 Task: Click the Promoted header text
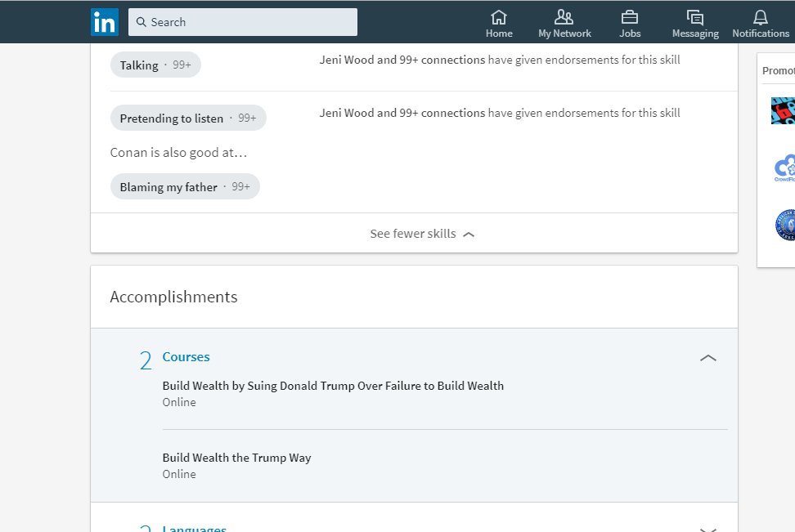pos(779,70)
